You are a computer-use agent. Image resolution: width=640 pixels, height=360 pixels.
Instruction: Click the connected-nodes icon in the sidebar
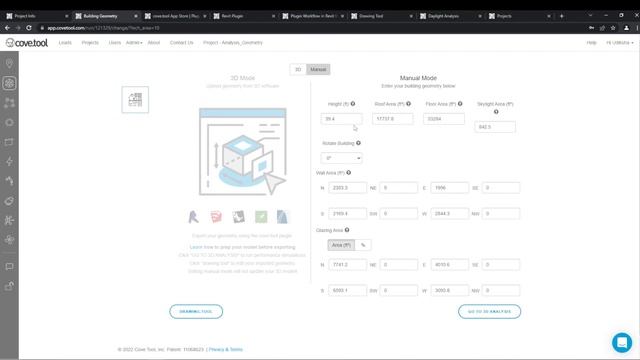pyautogui.click(x=9, y=103)
